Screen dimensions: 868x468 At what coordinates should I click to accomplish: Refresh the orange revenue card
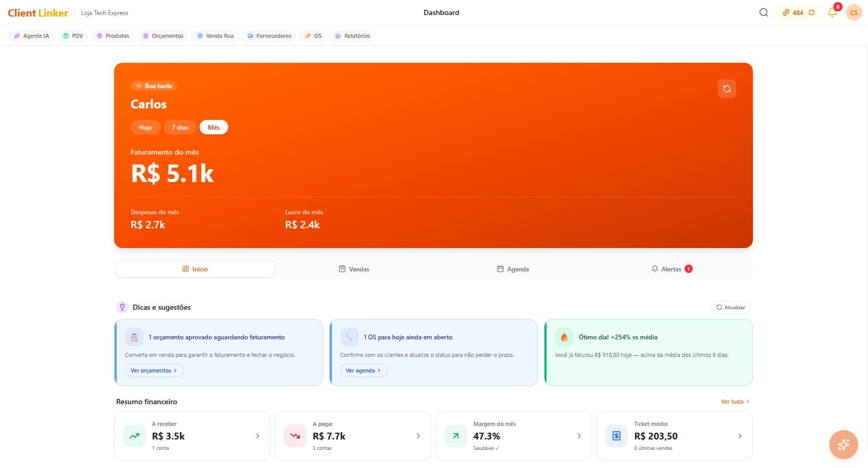(x=726, y=89)
